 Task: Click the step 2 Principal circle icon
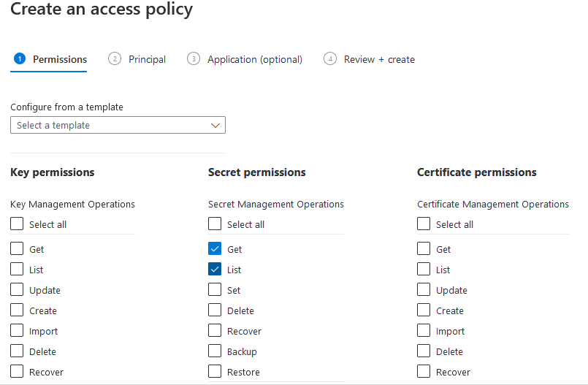tap(115, 59)
